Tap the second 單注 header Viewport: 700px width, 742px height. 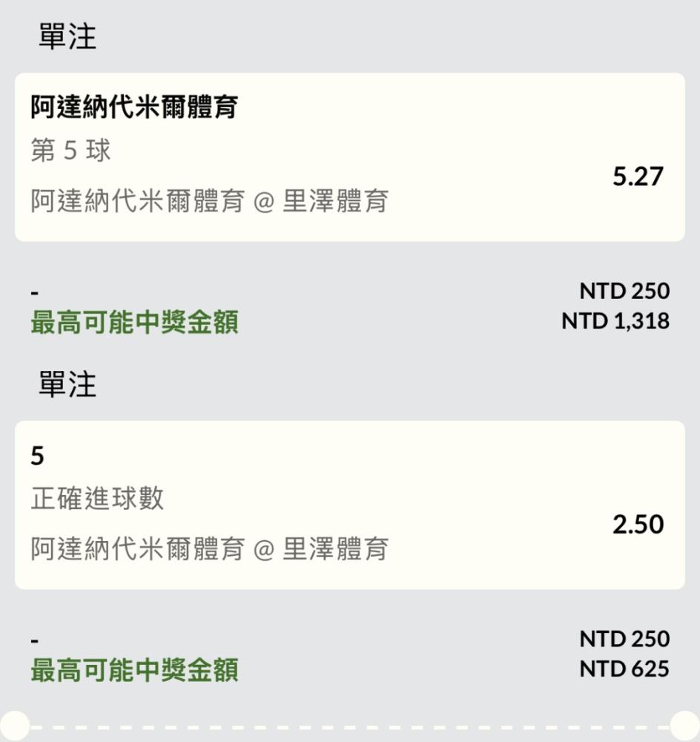click(67, 384)
